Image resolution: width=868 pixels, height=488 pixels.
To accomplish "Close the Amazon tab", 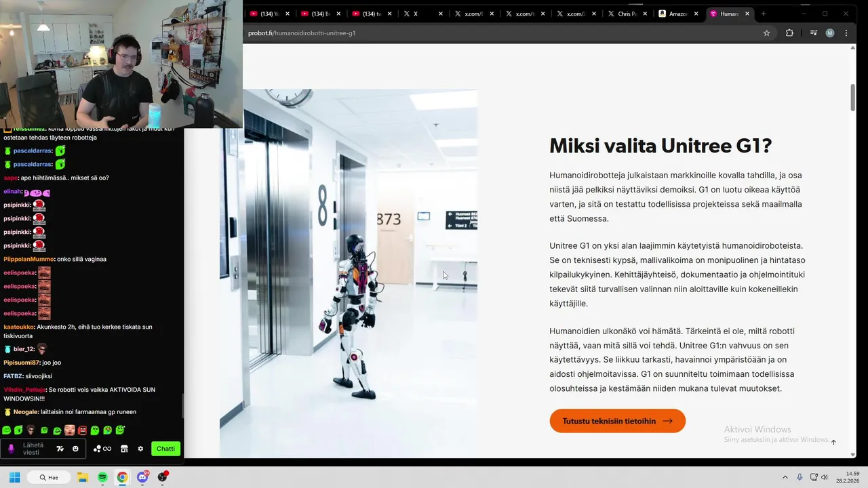I will 696,14.
